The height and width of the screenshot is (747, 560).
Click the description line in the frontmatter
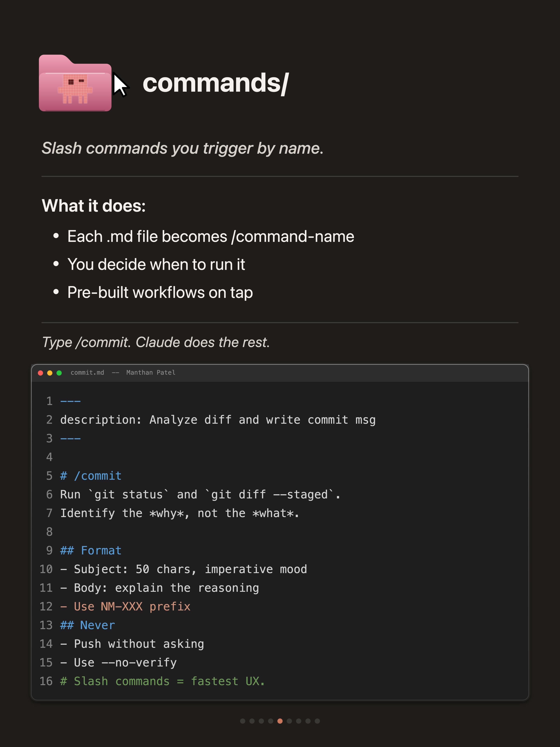[x=218, y=420]
